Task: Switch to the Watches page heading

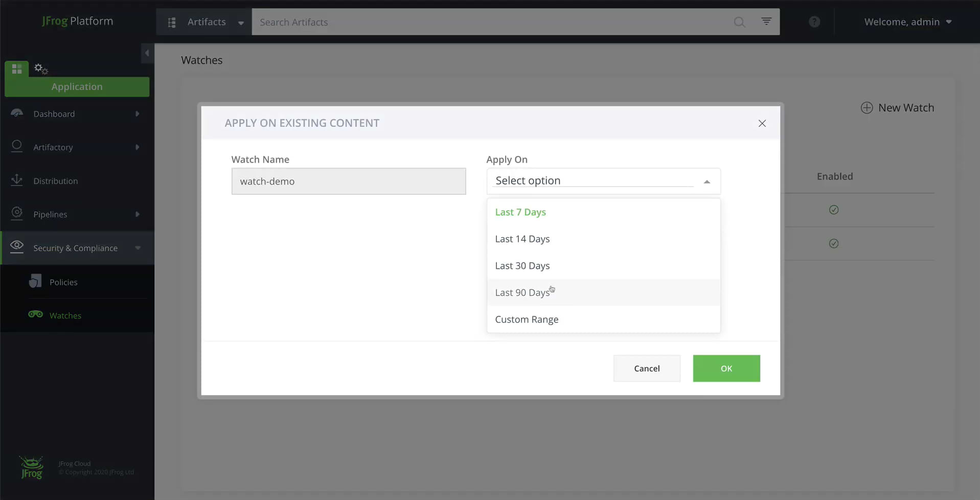Action: (201, 60)
